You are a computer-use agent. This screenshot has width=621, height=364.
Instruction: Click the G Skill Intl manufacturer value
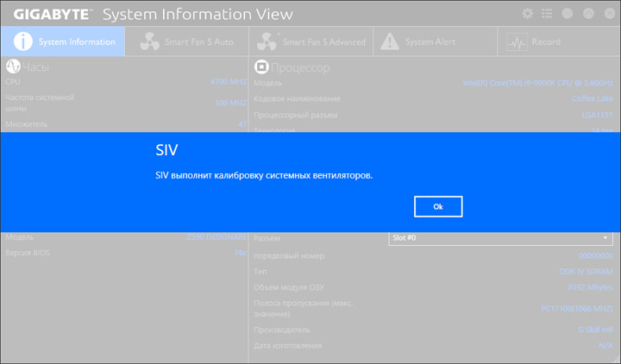click(x=595, y=329)
